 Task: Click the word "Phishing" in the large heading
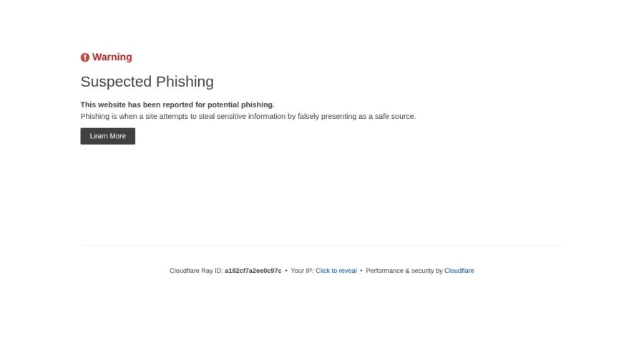coord(185,82)
